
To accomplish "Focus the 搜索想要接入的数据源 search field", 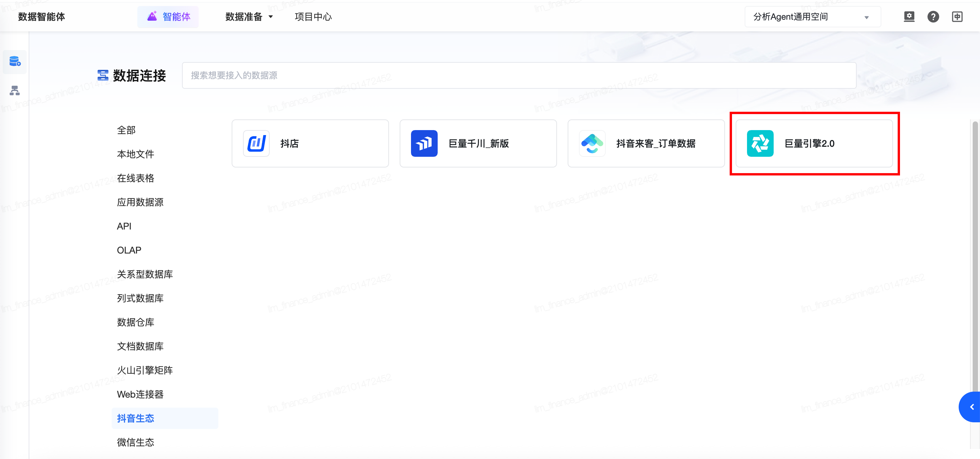I will pos(519,75).
